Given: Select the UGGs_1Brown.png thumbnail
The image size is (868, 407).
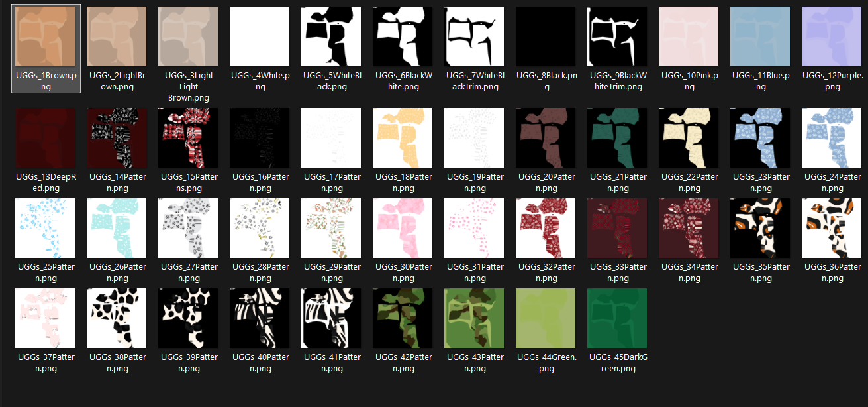Looking at the screenshot, I should pyautogui.click(x=46, y=37).
